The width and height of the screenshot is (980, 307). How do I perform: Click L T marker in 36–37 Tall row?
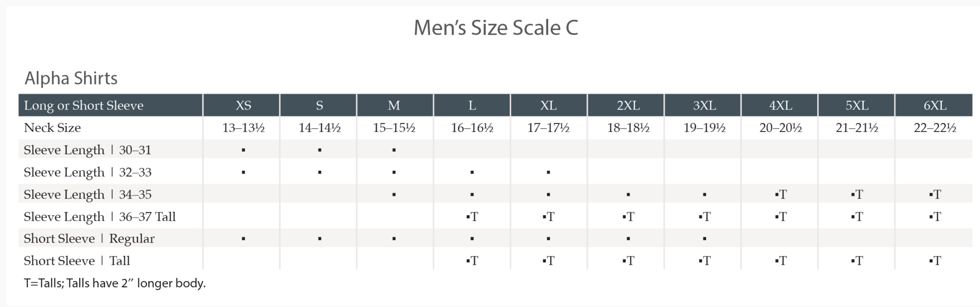(472, 216)
